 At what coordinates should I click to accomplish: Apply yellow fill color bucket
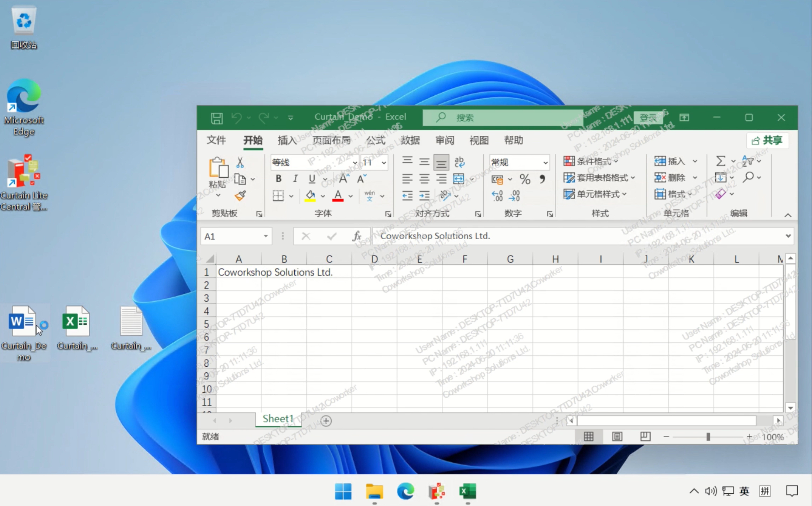[310, 196]
